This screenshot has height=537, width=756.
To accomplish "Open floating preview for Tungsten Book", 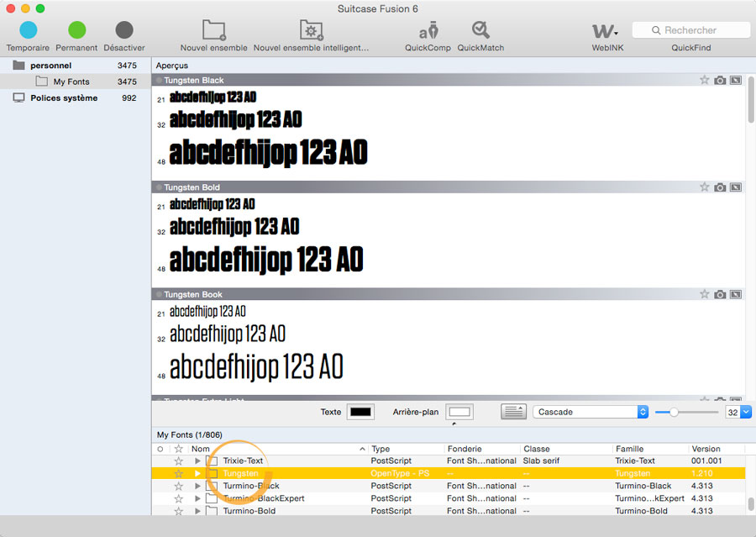I will click(736, 294).
